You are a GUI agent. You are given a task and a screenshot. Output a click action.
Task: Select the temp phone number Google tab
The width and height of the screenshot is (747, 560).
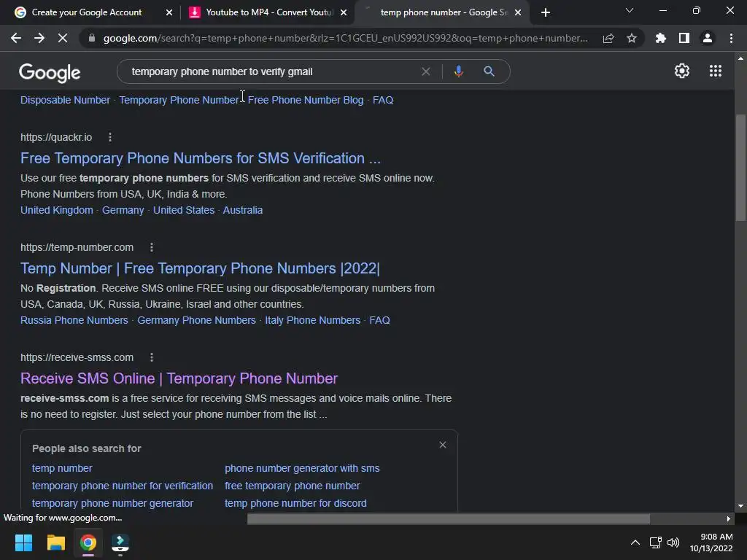pos(443,12)
